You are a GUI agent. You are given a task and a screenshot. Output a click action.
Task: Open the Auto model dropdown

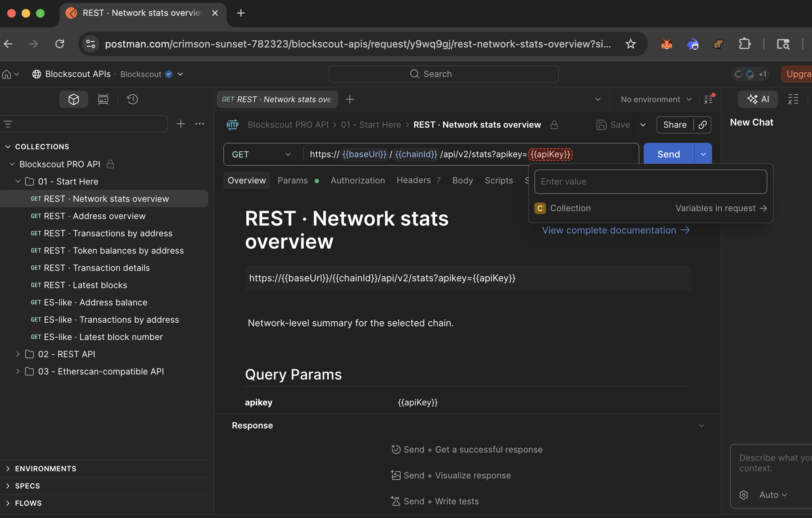click(x=773, y=495)
